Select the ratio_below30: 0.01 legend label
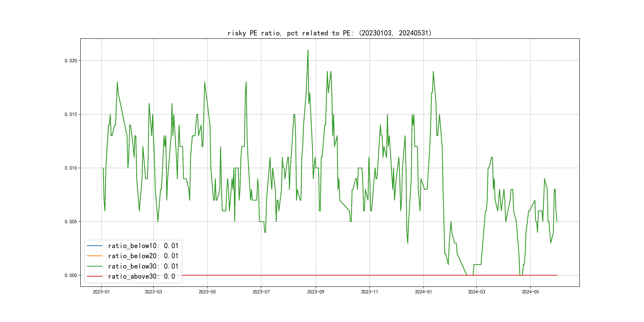Viewport: 644px width, 322px height. (x=143, y=266)
